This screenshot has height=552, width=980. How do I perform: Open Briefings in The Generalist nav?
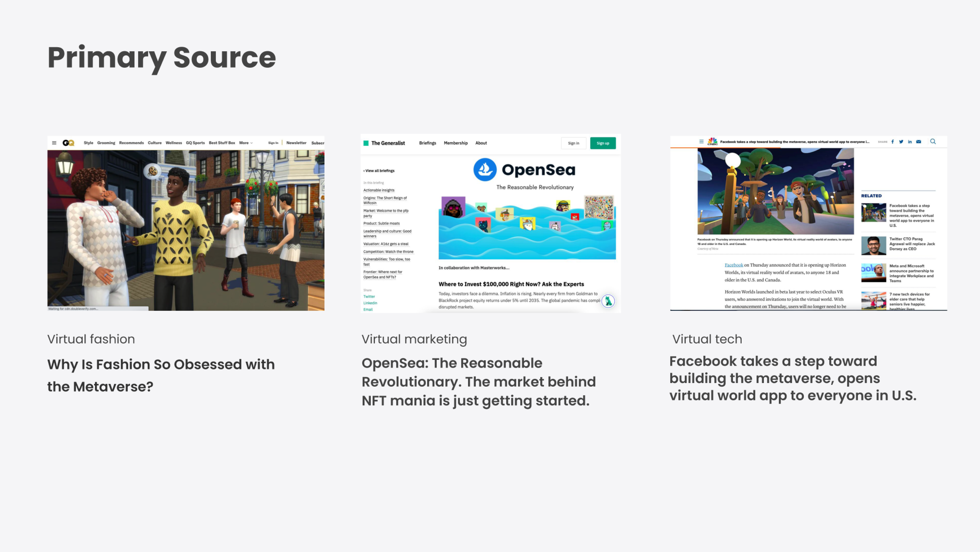coord(428,143)
